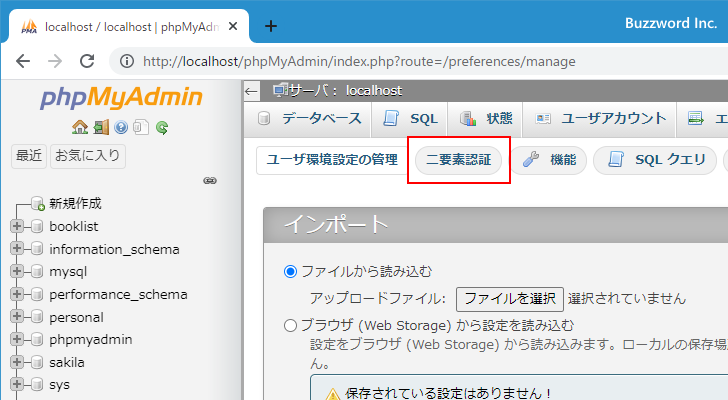The image size is (728, 400).
Task: Switch to the データベース tab
Action: 310,118
